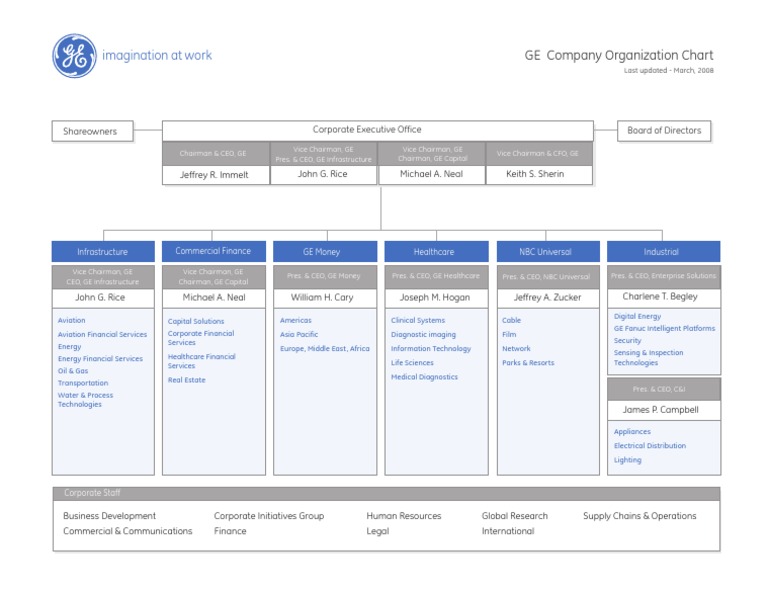Open Europe, Middle East, Africa link
Viewport: 768px width, 594px height.
[325, 349]
